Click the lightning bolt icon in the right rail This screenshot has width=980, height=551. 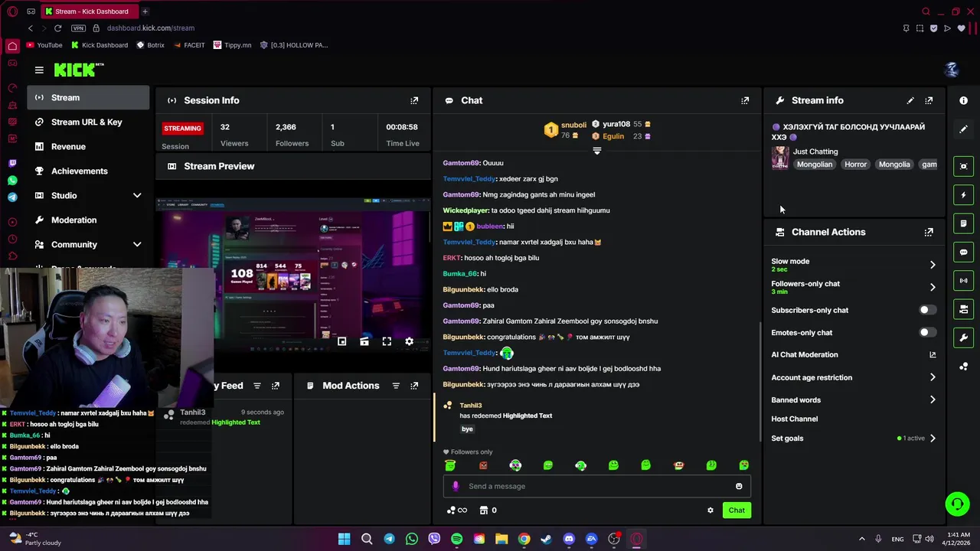click(963, 195)
